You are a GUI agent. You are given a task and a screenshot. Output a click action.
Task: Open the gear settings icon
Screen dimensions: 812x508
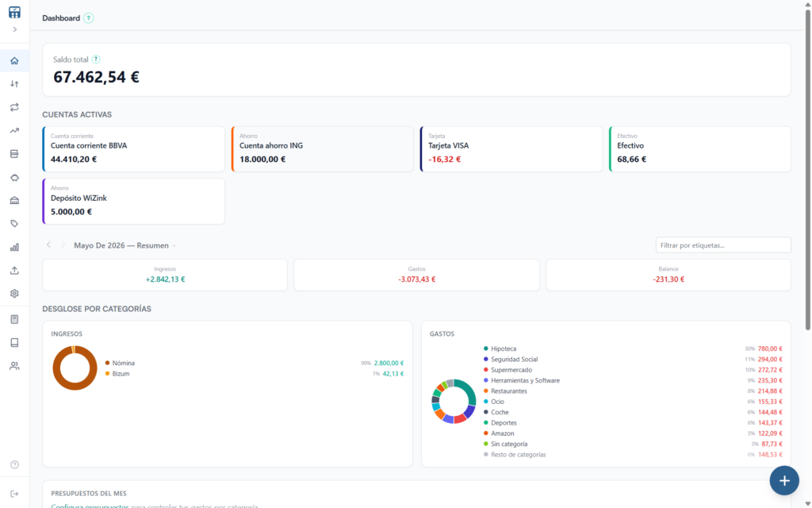click(x=14, y=294)
